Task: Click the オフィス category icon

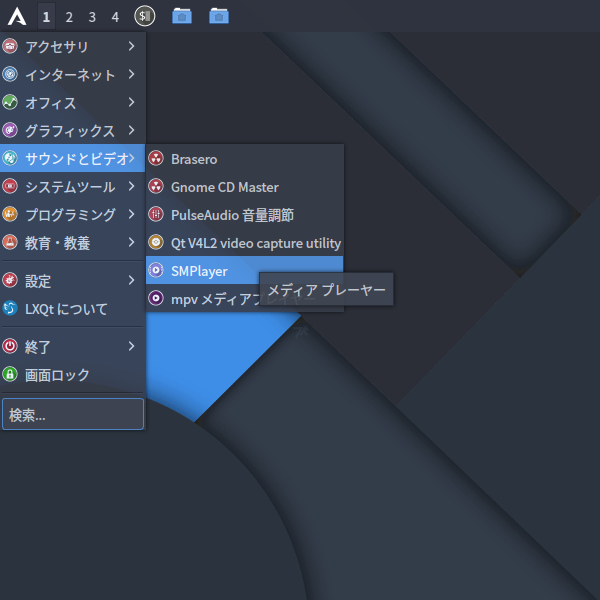Action: 10,102
